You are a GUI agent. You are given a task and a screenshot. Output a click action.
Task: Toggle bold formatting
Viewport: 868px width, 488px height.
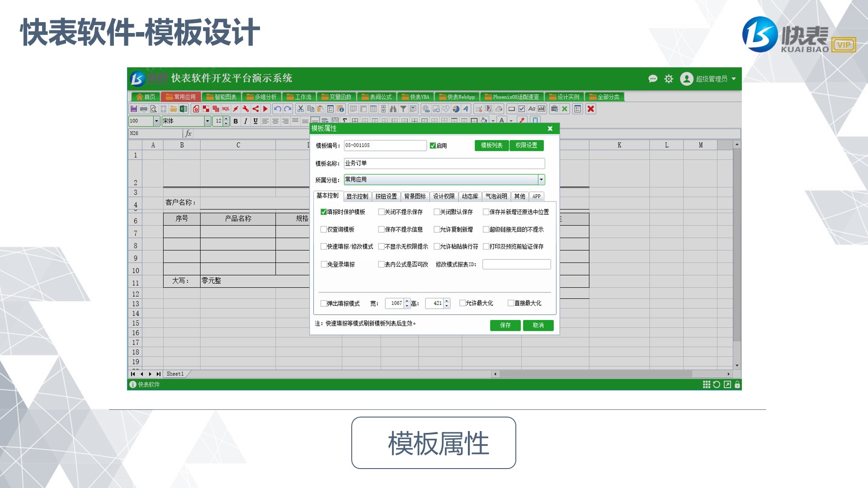coord(236,121)
